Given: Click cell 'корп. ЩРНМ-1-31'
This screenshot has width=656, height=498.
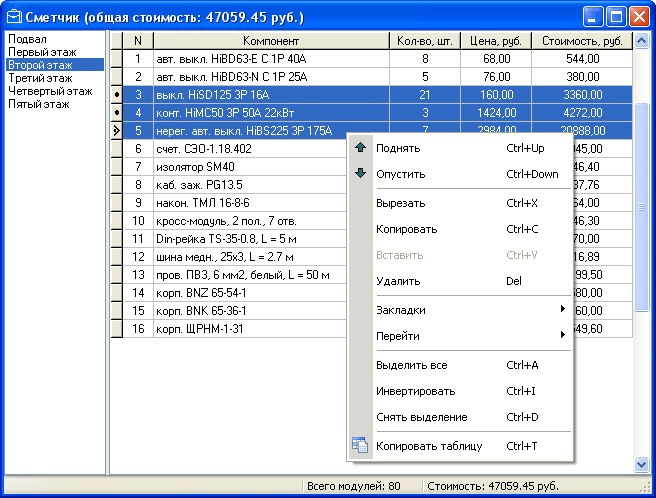Looking at the screenshot, I should [x=250, y=329].
